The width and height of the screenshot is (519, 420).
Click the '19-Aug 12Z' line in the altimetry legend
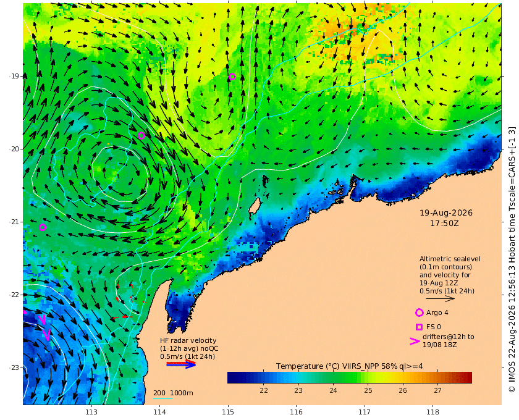(439, 283)
